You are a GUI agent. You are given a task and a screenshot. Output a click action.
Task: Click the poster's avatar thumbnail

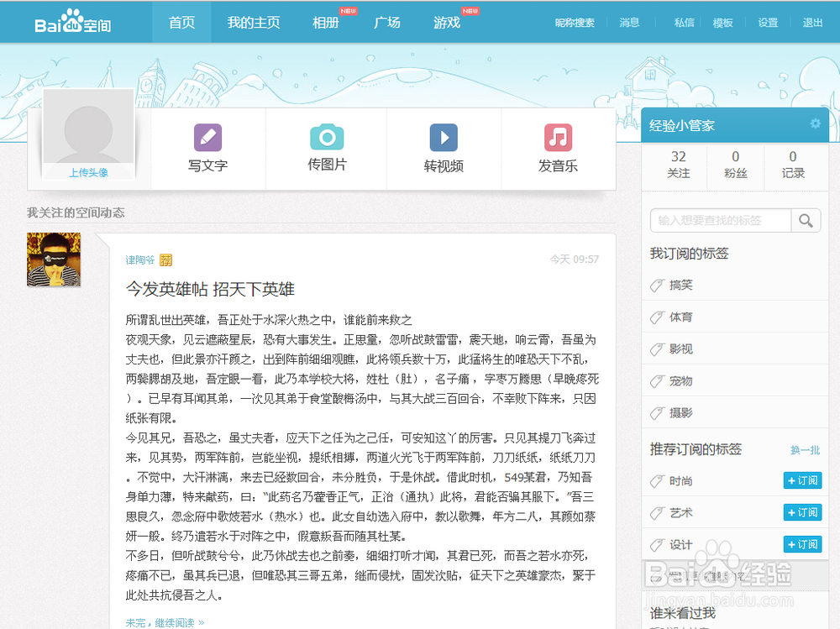click(54, 259)
